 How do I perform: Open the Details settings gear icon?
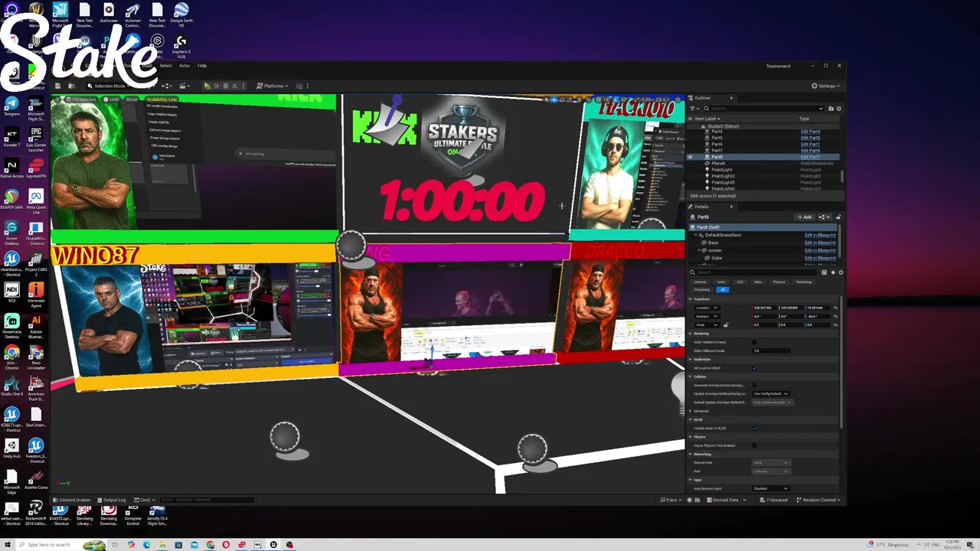click(x=841, y=272)
